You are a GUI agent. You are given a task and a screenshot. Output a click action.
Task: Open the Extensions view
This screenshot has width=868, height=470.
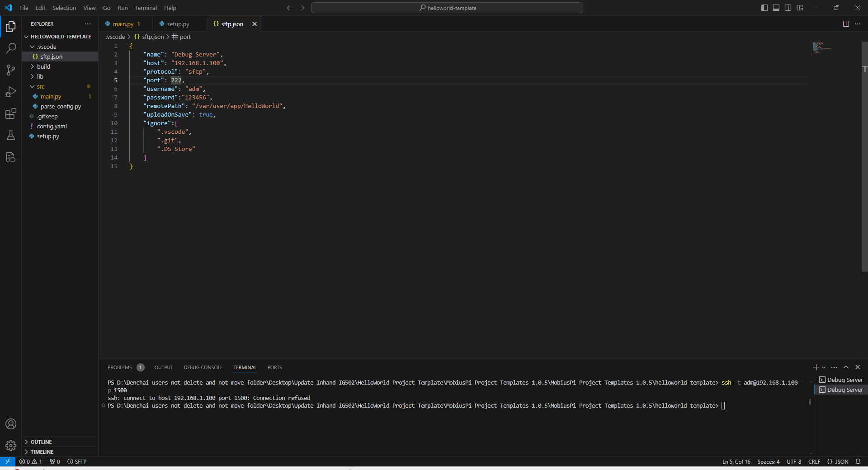[x=11, y=113]
